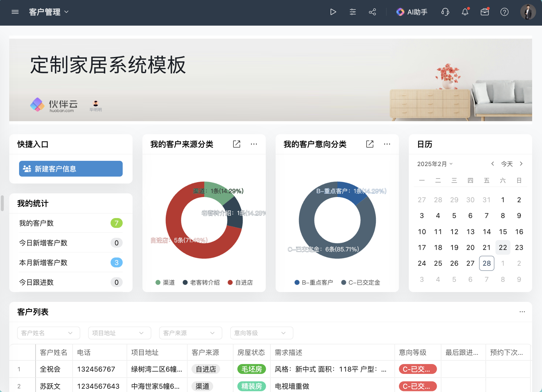Click the briefcase workbench icon
This screenshot has height=392, width=542.
(484, 12)
